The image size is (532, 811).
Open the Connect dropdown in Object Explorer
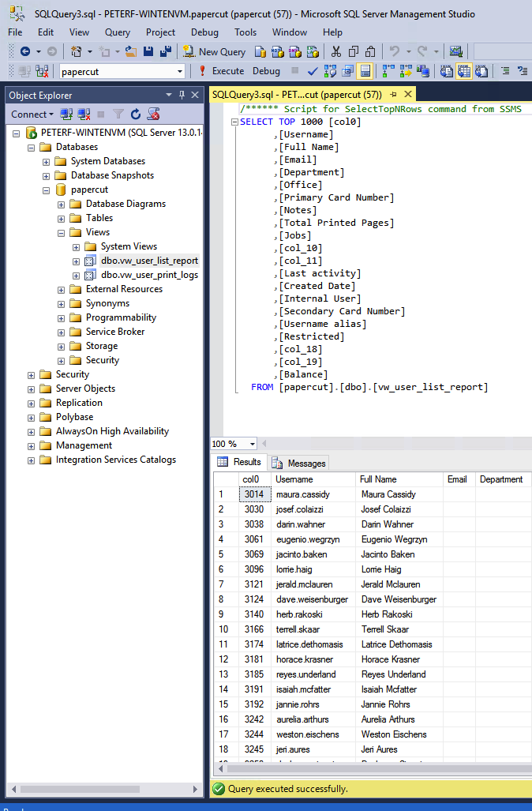(x=32, y=115)
